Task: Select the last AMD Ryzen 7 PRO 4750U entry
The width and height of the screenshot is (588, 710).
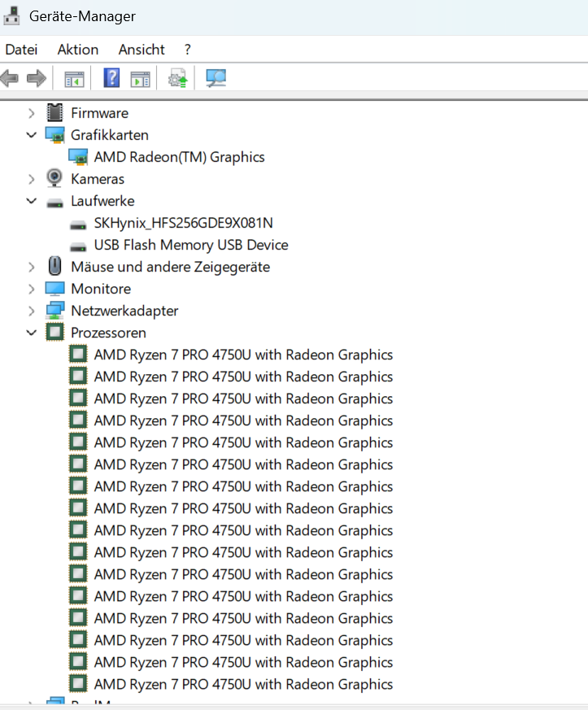Action: click(243, 685)
